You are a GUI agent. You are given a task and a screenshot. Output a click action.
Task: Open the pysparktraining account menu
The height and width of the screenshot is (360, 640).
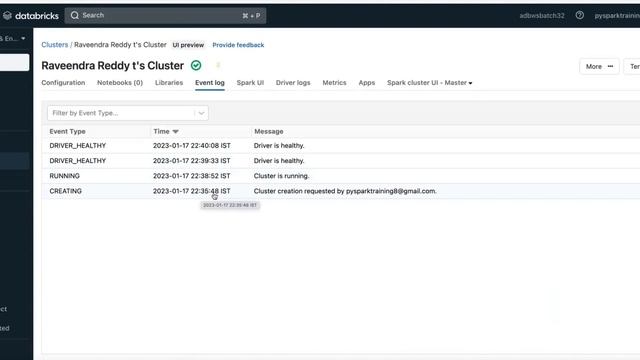pos(617,16)
